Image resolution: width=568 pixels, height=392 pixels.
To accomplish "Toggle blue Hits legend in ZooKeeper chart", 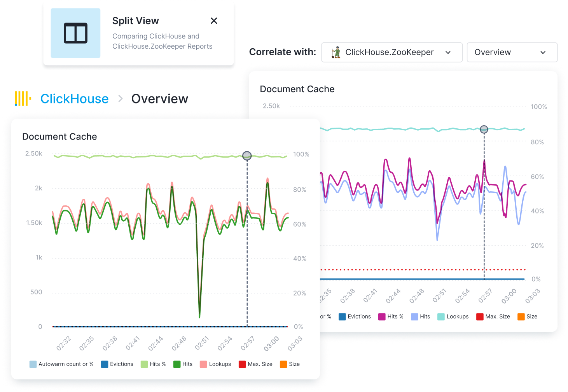I will click(421, 317).
